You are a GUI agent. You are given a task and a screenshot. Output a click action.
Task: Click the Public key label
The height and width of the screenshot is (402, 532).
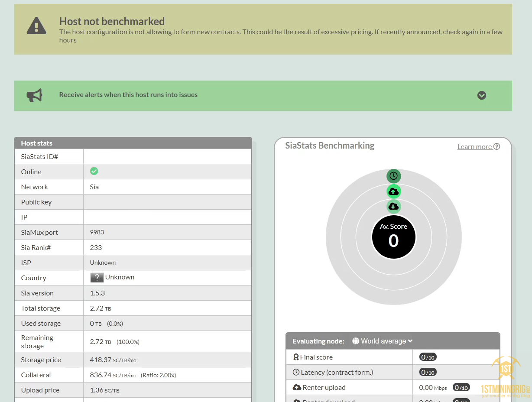click(36, 202)
